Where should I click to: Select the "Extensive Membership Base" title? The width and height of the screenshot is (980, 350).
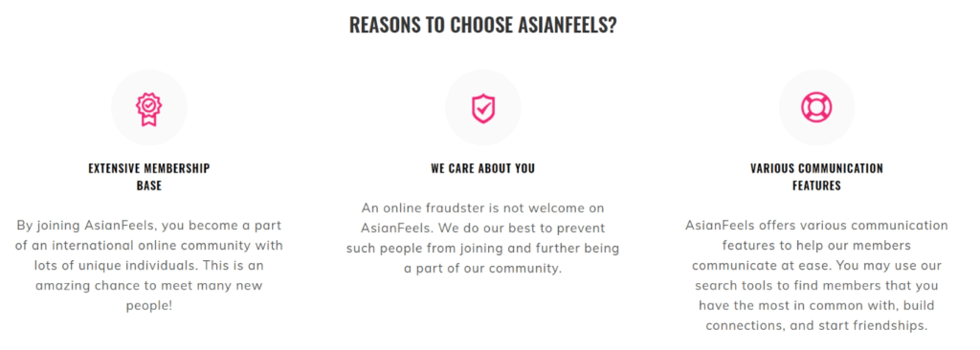point(148,177)
